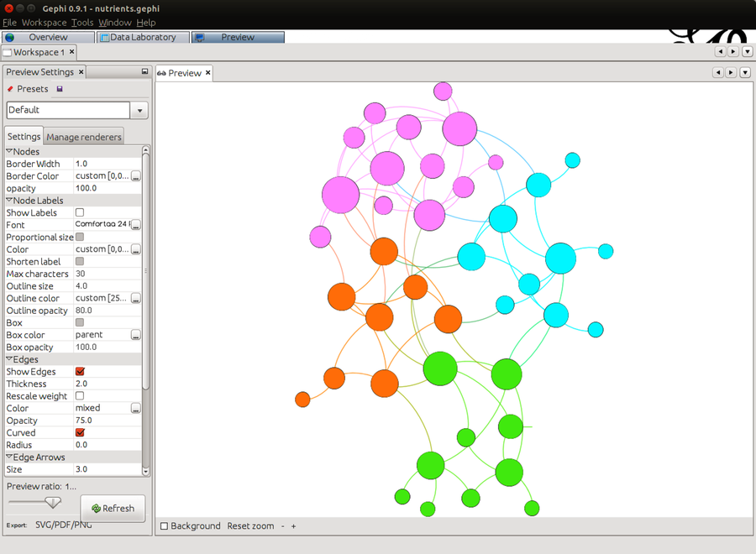The width and height of the screenshot is (756, 554).
Task: Switch to Manage renderers tab
Action: coord(84,137)
